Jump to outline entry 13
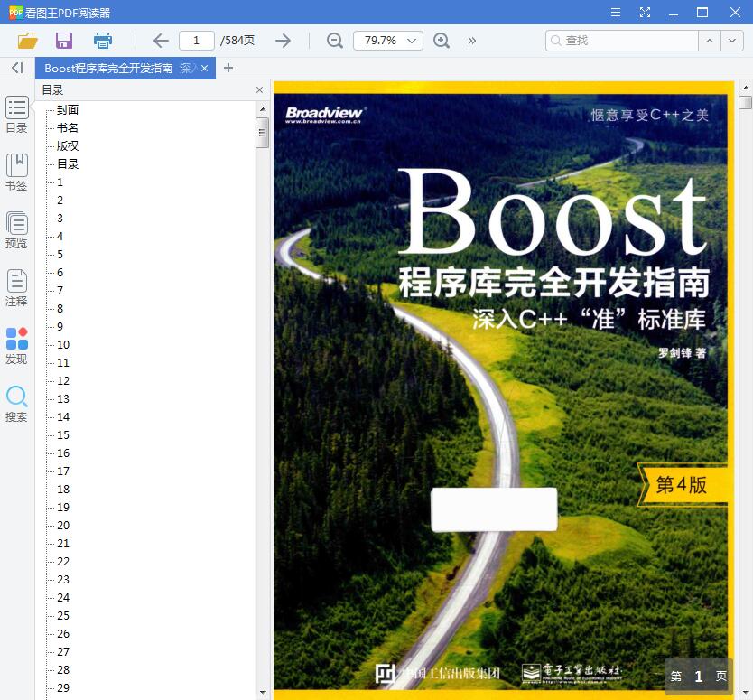The image size is (753, 700). click(63, 398)
